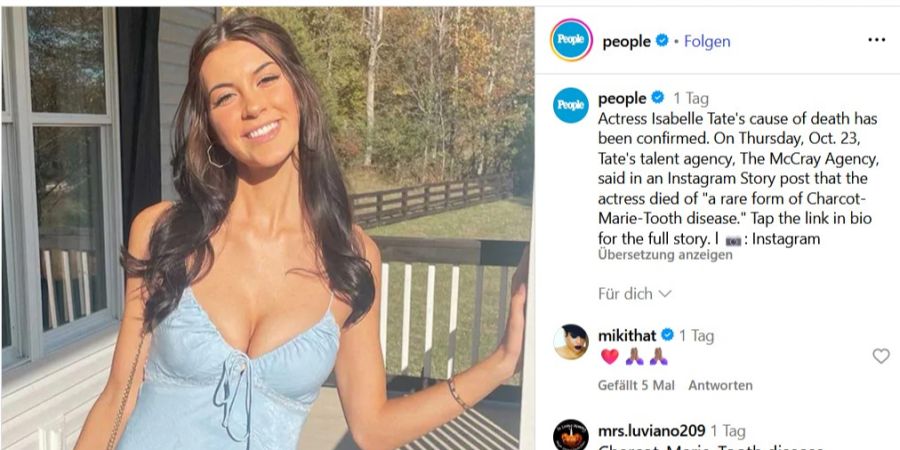This screenshot has height=450, width=900.
Task: Open mrs.luviano209 username link
Action: [x=651, y=431]
